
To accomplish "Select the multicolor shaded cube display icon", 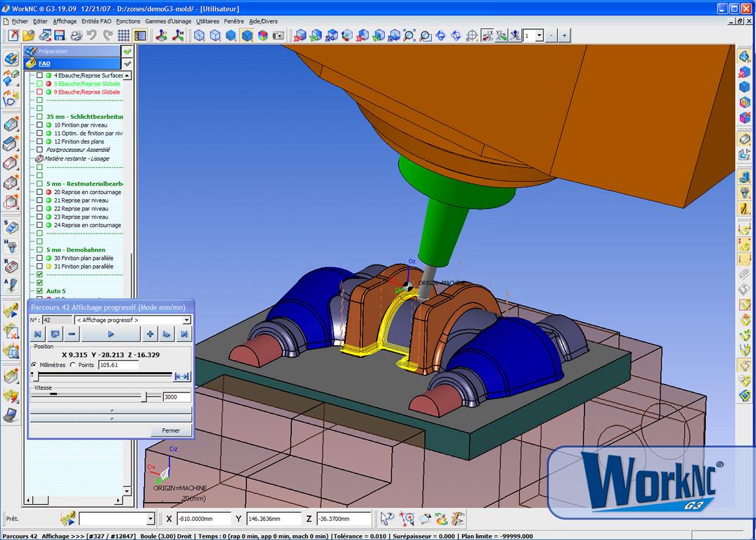I will (x=263, y=35).
